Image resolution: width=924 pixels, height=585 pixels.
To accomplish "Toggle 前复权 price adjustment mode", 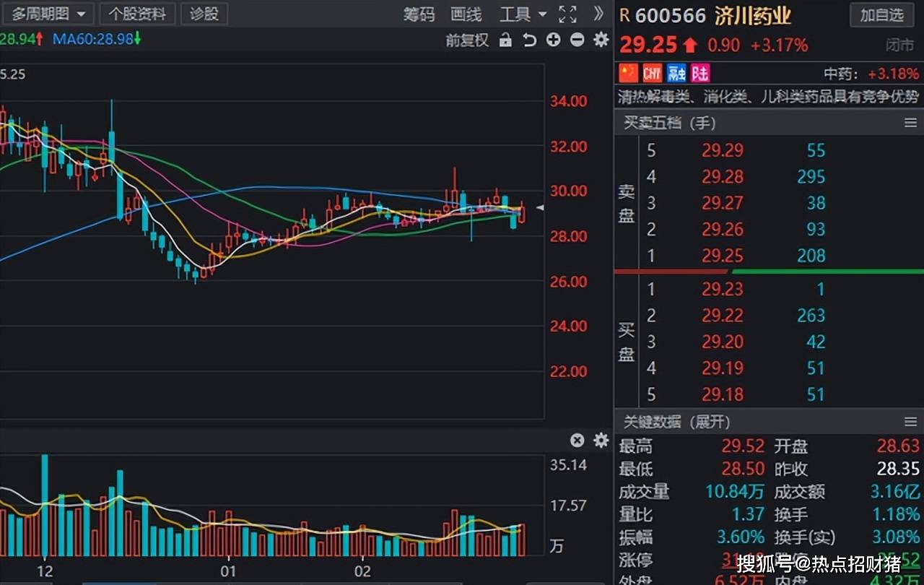I will [467, 40].
